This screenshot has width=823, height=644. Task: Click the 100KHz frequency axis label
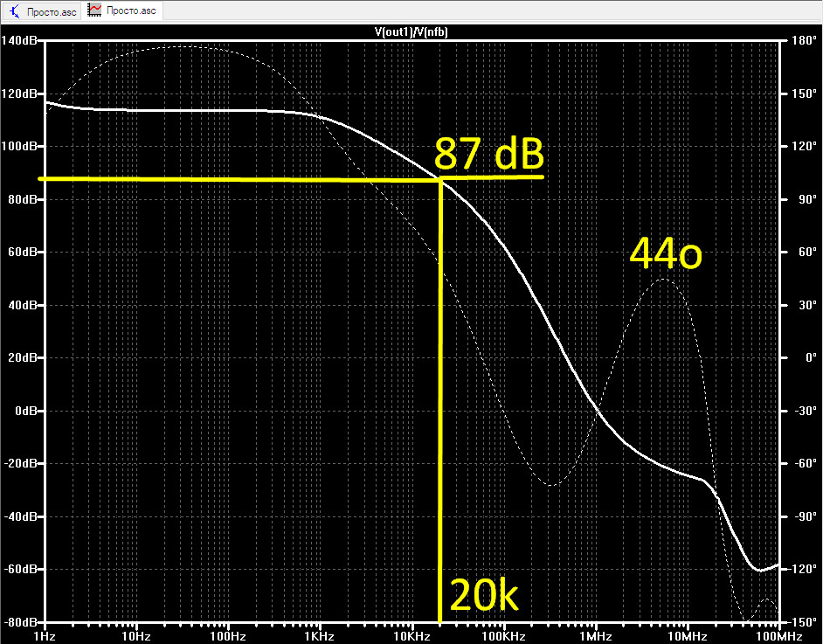[503, 637]
